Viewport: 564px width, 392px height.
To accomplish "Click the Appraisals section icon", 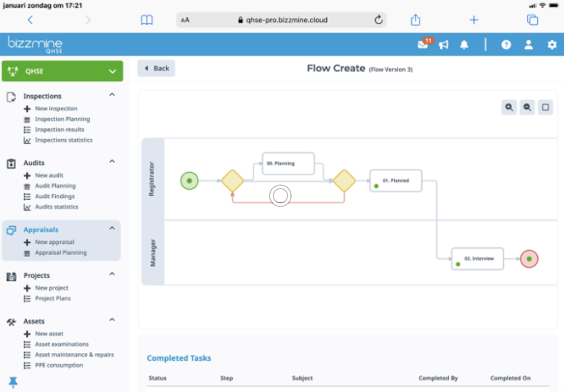I will pyautogui.click(x=11, y=230).
